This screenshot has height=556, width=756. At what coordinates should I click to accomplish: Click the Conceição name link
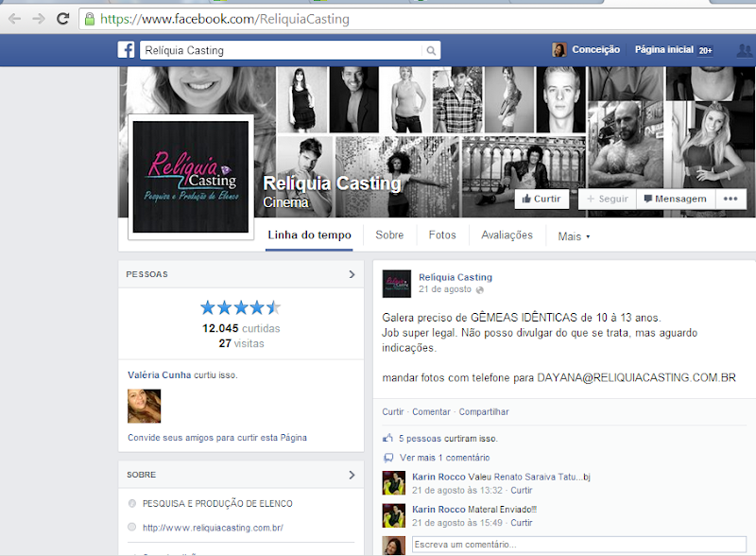[x=596, y=50]
